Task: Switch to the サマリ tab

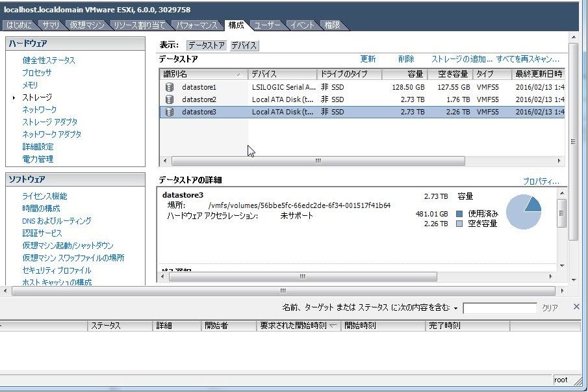Action: click(x=51, y=25)
